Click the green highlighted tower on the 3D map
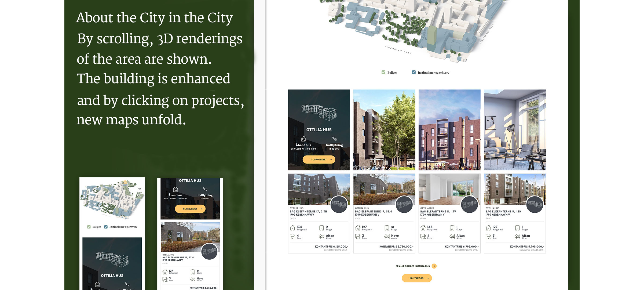Viewport: 644px width, 290px height. [432, 35]
